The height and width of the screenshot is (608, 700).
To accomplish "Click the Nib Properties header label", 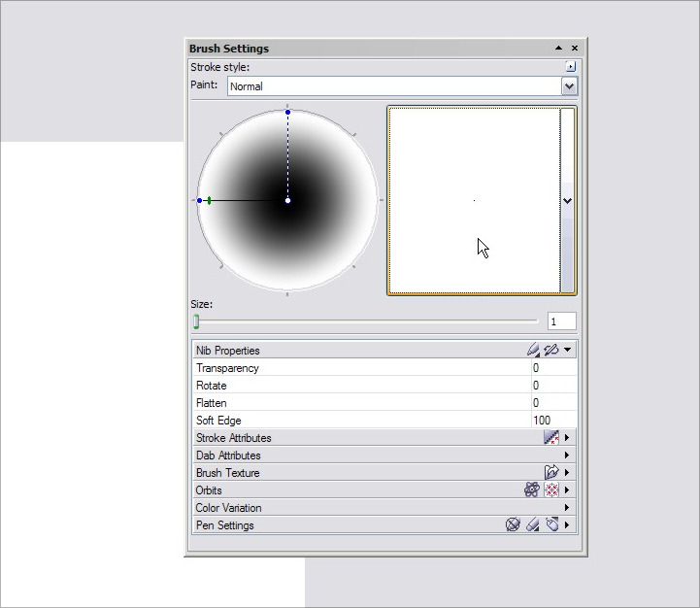I will [228, 351].
